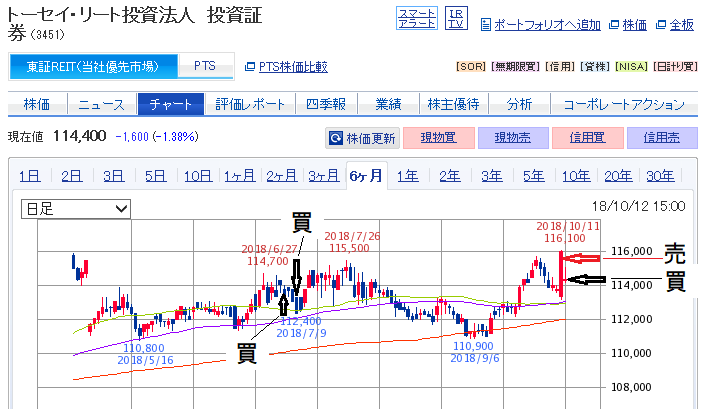Select the 1ヶ月 chart period
The width and height of the screenshot is (705, 409).
(240, 176)
